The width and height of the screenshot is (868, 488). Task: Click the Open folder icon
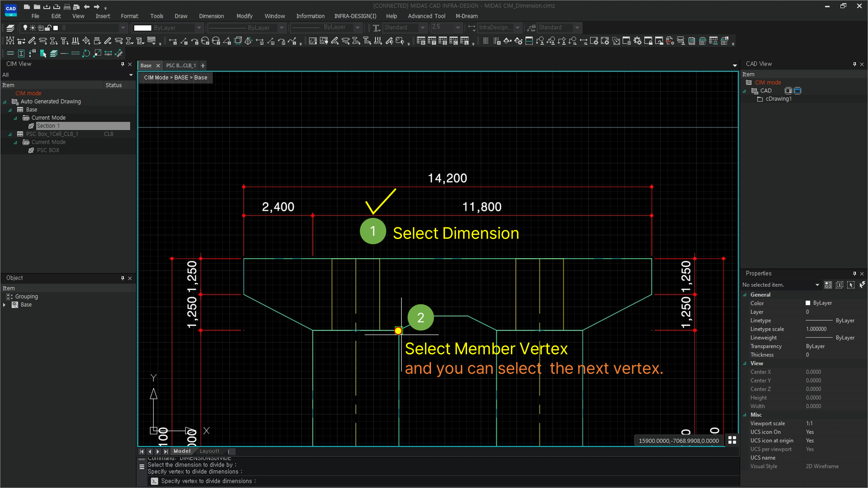pos(37,7)
